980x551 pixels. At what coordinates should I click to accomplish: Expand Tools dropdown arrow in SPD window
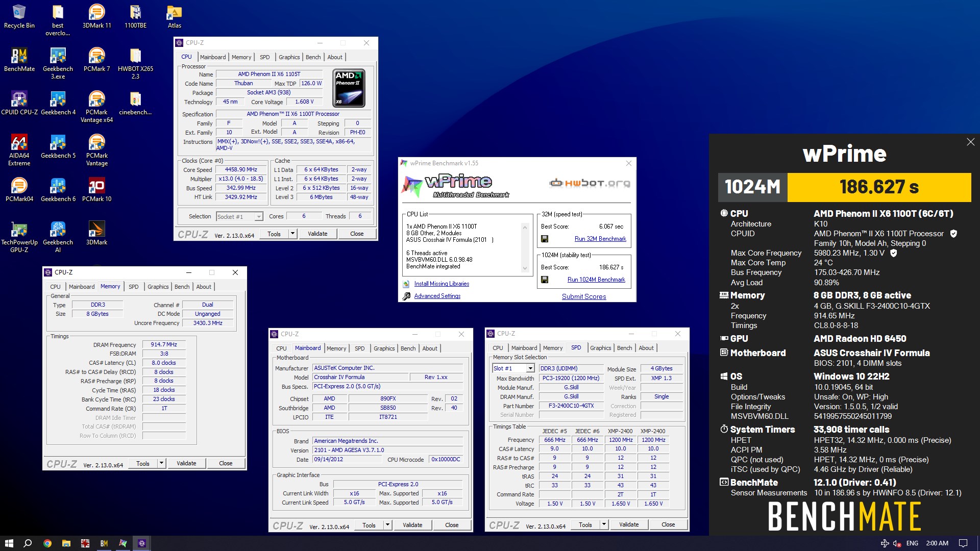tap(604, 524)
